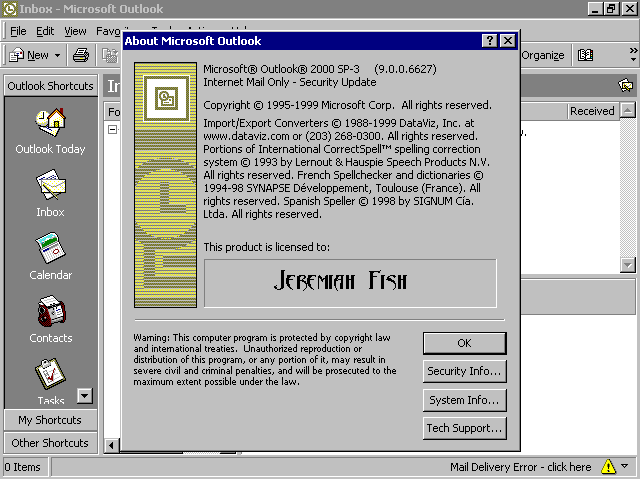Open the File menu

(x=18, y=31)
